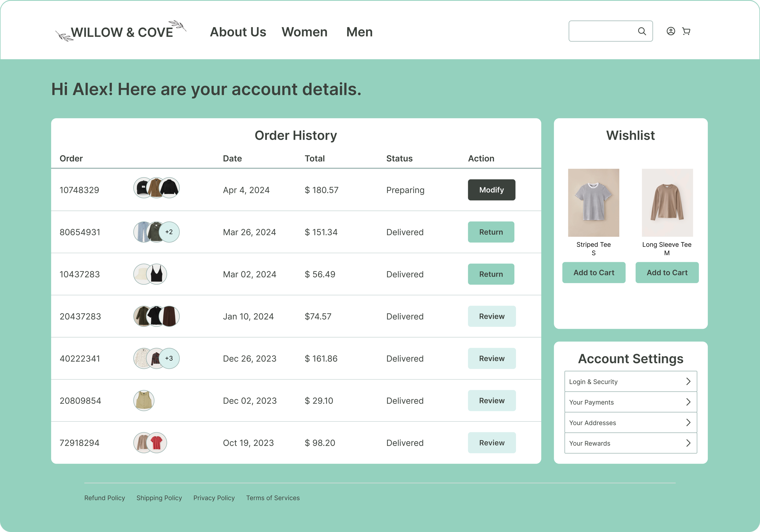
Task: Click Modify for order 10748329
Action: [x=491, y=190]
